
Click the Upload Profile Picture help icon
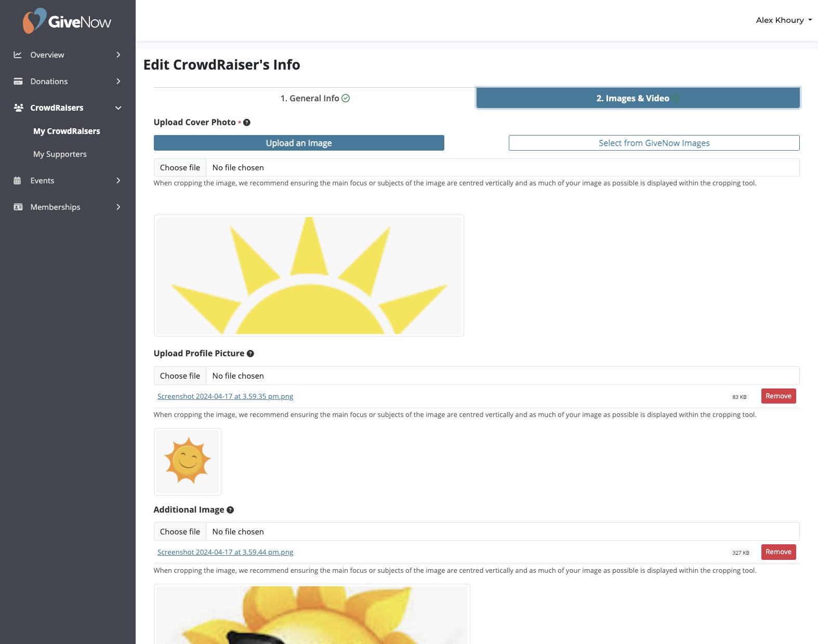pyautogui.click(x=250, y=354)
